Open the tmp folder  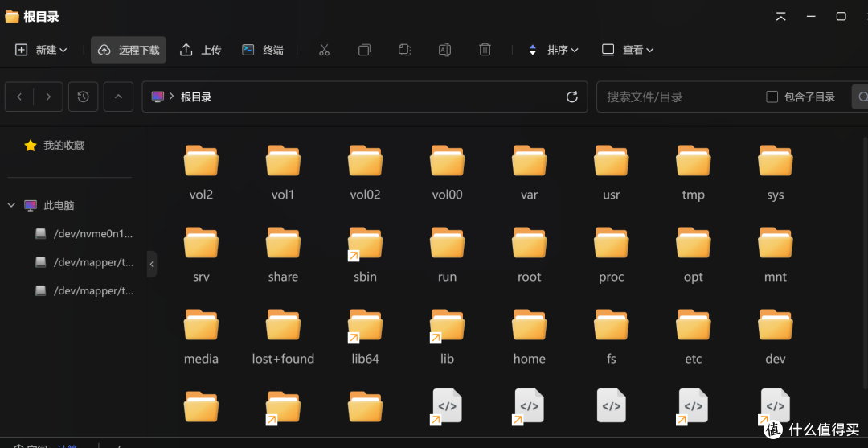point(693,171)
